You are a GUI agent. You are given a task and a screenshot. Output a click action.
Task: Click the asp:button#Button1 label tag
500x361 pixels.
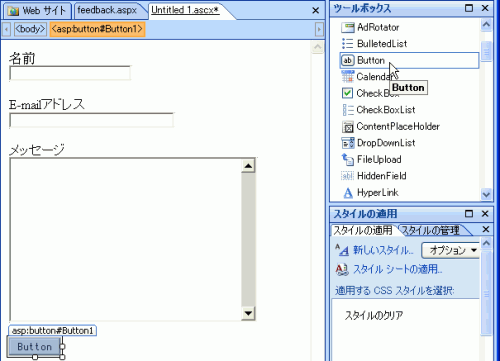click(x=52, y=331)
